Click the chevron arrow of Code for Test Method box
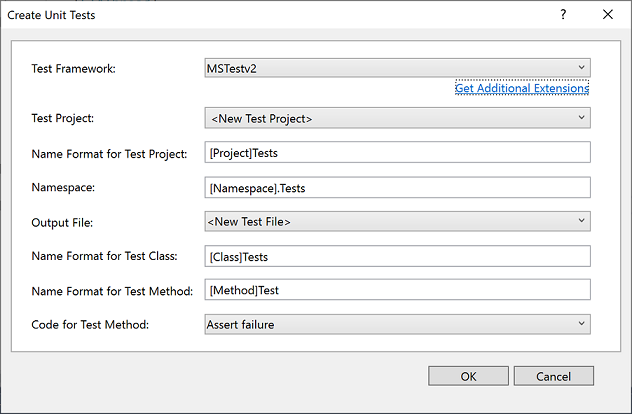The height and width of the screenshot is (414, 632). (x=581, y=324)
